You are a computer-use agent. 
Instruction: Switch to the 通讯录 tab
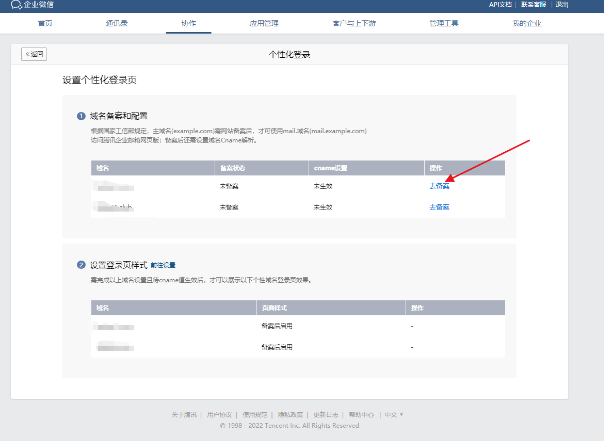(x=116, y=21)
